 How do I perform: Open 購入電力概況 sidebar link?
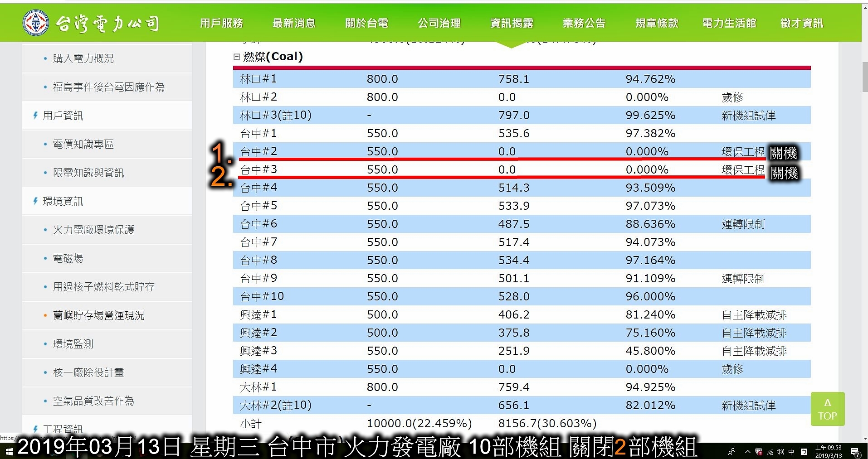pos(83,58)
